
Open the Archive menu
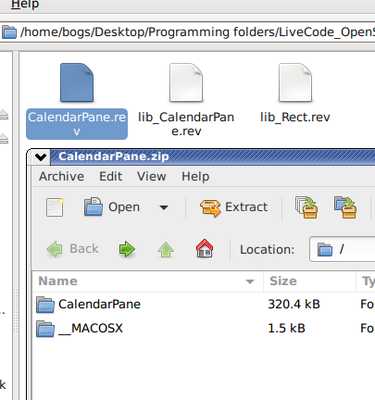pos(62,176)
